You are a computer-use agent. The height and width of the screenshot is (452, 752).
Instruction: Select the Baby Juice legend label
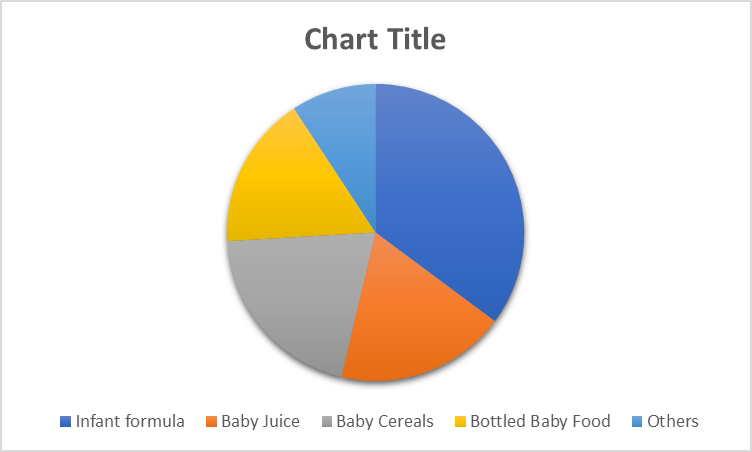tap(260, 422)
